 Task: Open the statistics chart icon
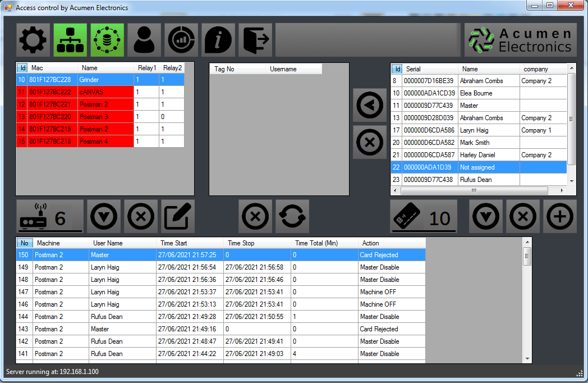181,40
